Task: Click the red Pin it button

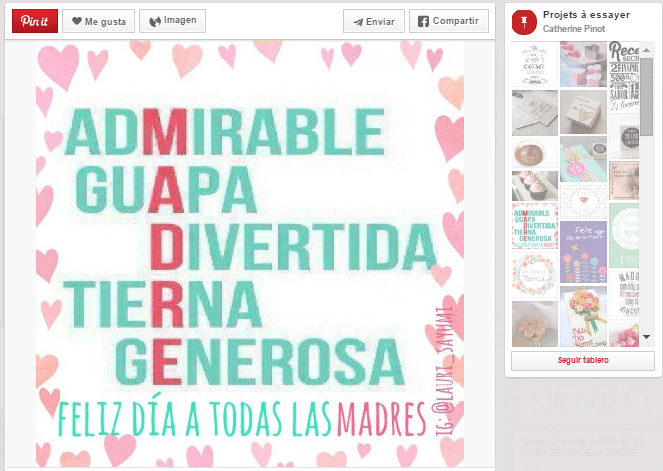Action: click(x=34, y=21)
